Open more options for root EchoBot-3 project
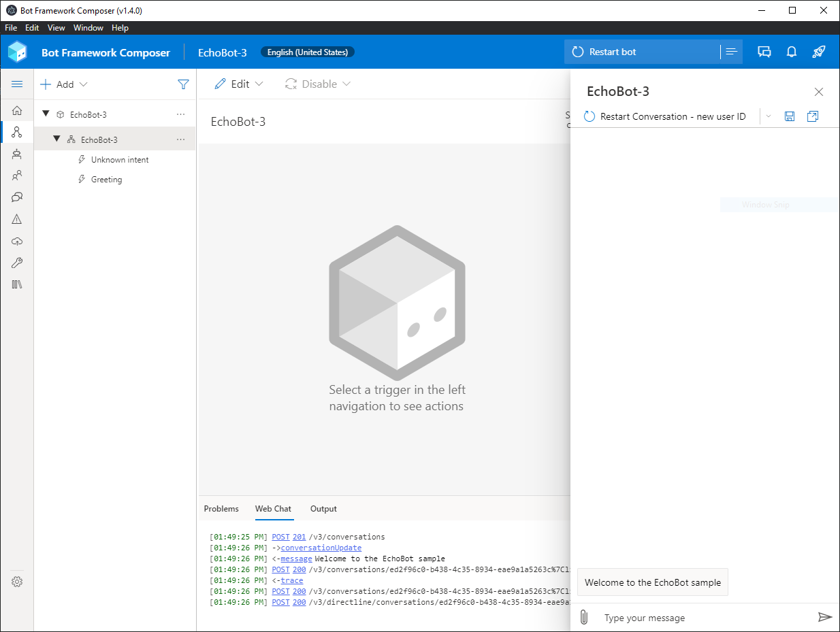Viewport: 840px width, 632px height. [x=180, y=114]
